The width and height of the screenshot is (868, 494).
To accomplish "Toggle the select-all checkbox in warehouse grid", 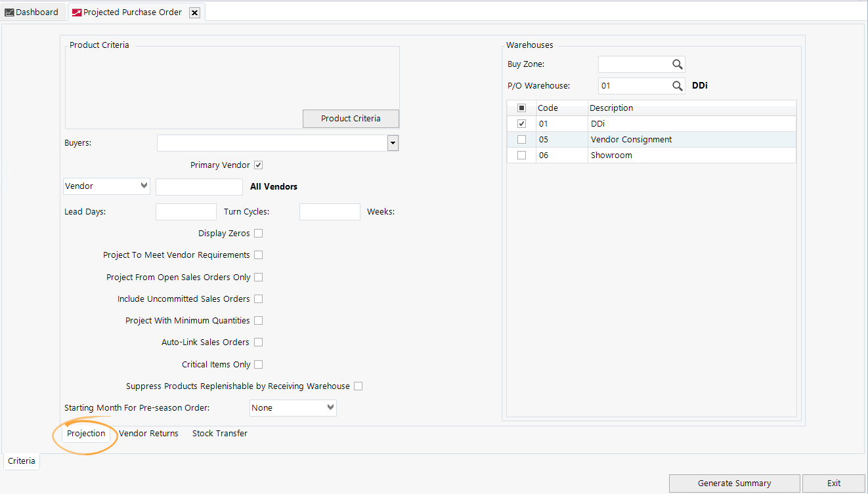I will click(521, 108).
